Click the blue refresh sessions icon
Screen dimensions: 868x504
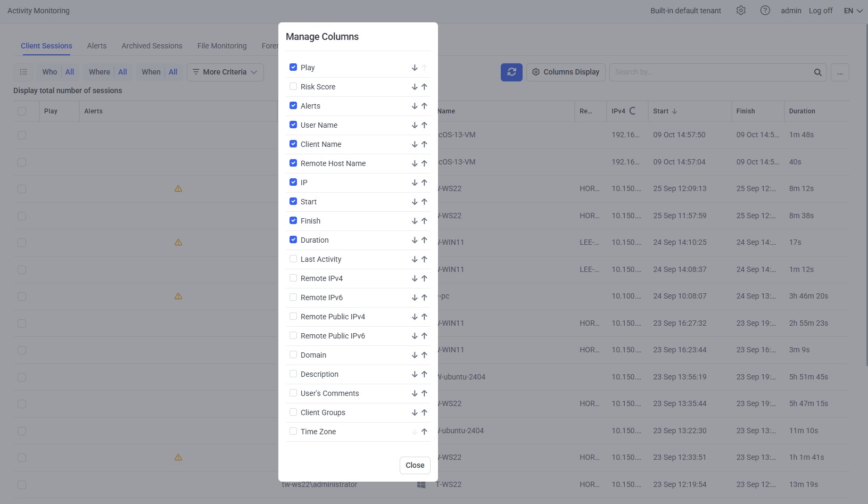pos(511,72)
